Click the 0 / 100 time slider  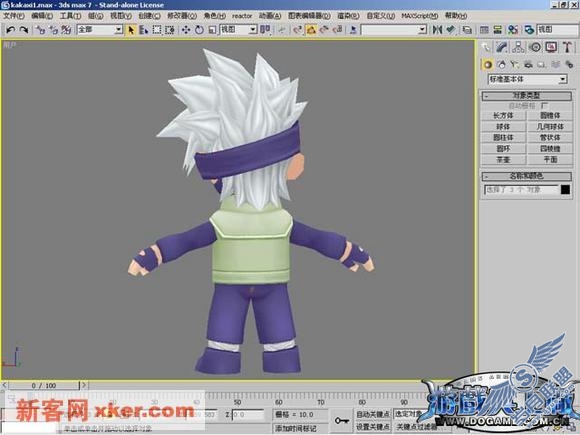tap(44, 385)
